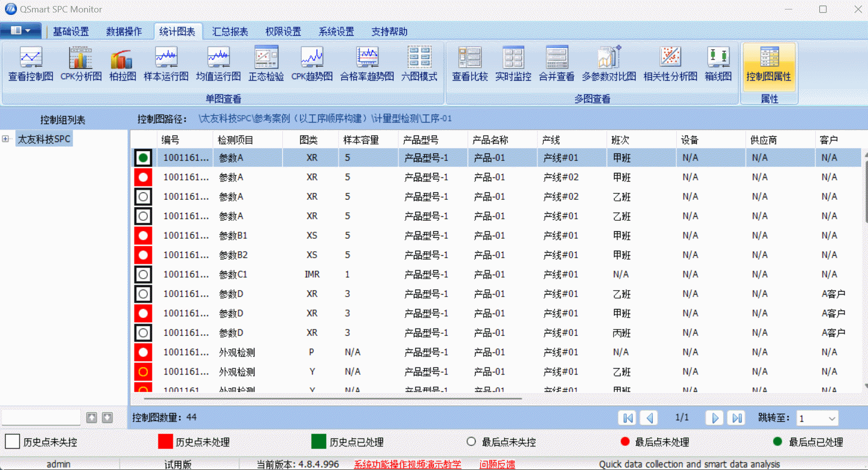
Task: Open the 查看控制图 tool
Action: click(30, 64)
